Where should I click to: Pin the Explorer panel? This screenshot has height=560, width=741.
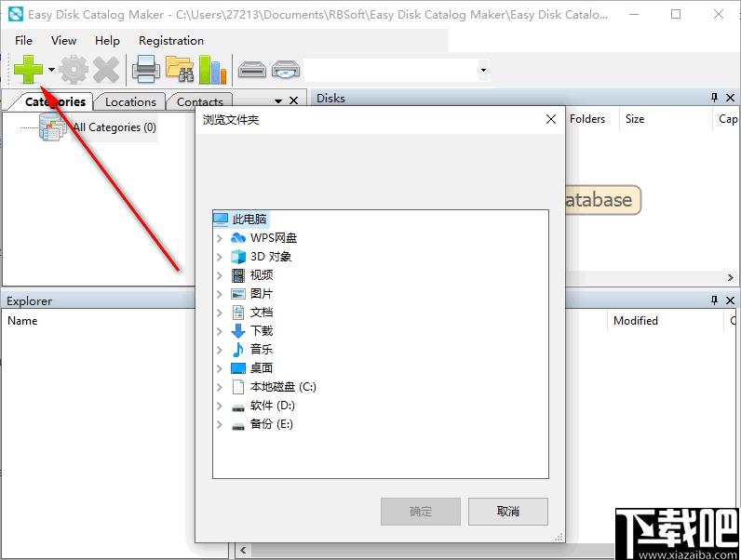714,300
